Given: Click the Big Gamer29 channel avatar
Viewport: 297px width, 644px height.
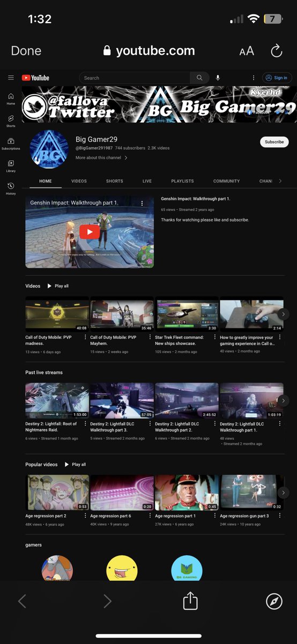Looking at the screenshot, I should (x=49, y=149).
